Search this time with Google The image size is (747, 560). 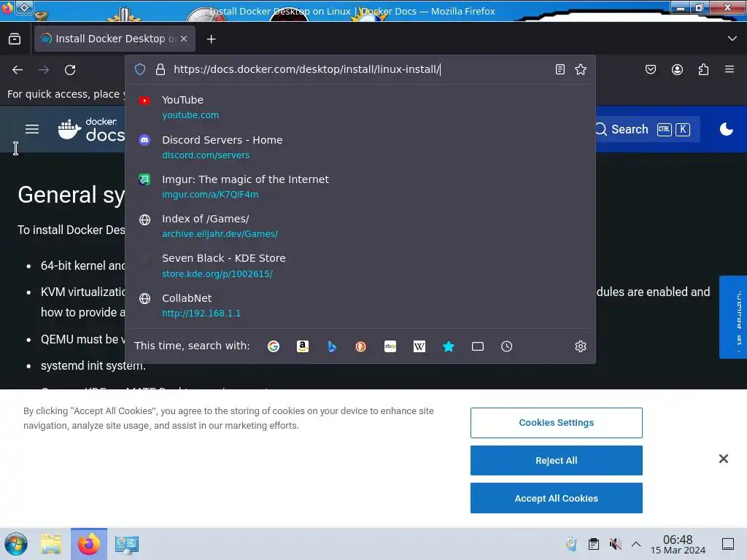coord(274,346)
